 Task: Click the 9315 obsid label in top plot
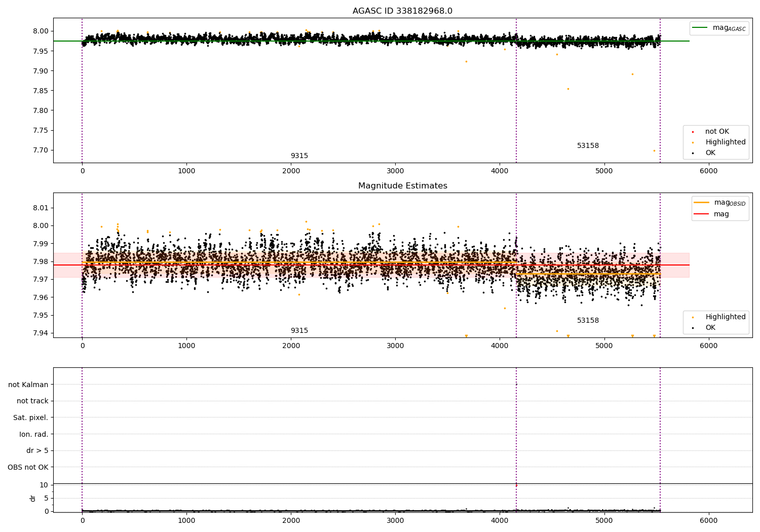[299, 156]
